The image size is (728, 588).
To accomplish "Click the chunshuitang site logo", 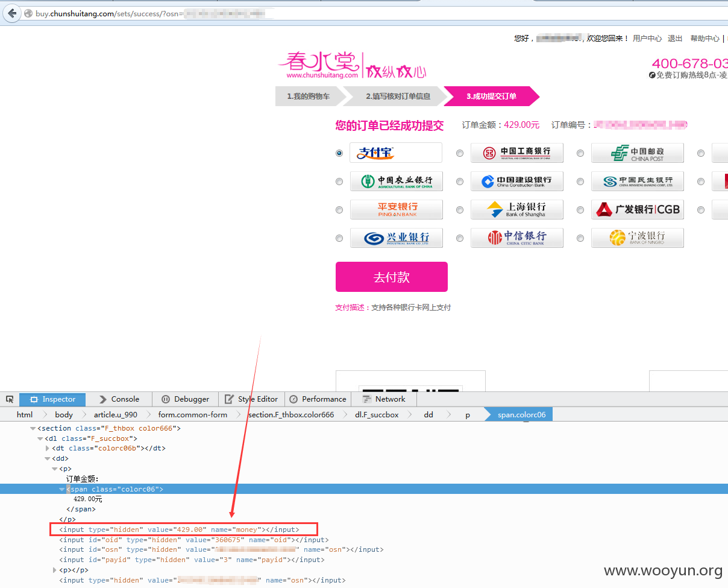I will click(352, 65).
